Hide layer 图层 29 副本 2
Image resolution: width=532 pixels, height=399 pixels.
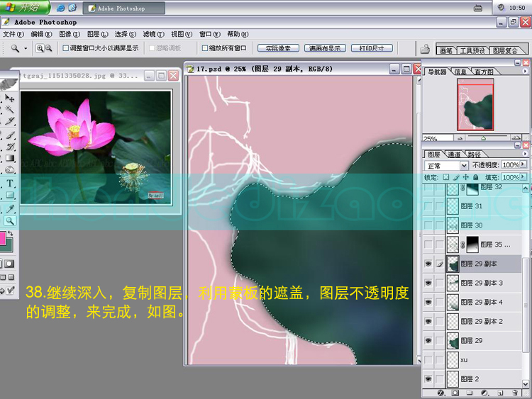point(428,321)
